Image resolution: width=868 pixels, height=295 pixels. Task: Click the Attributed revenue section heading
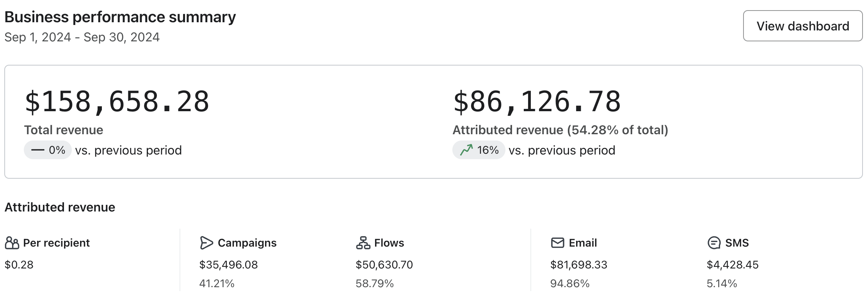coord(60,207)
